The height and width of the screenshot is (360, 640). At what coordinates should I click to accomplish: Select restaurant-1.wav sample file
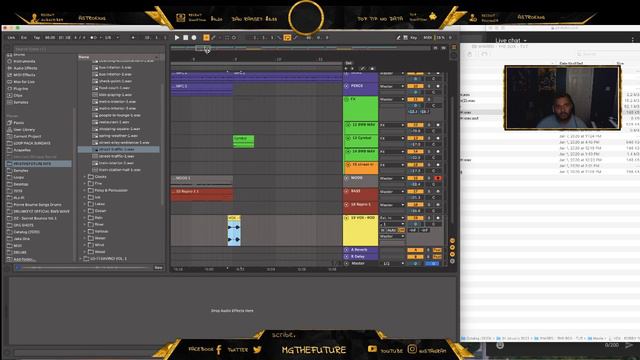coord(114,122)
